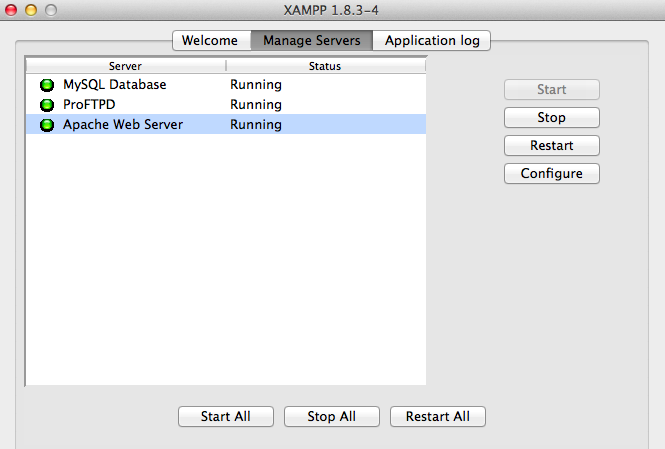Click the greyed-out Start button
Image resolution: width=665 pixels, height=449 pixels.
tap(551, 90)
